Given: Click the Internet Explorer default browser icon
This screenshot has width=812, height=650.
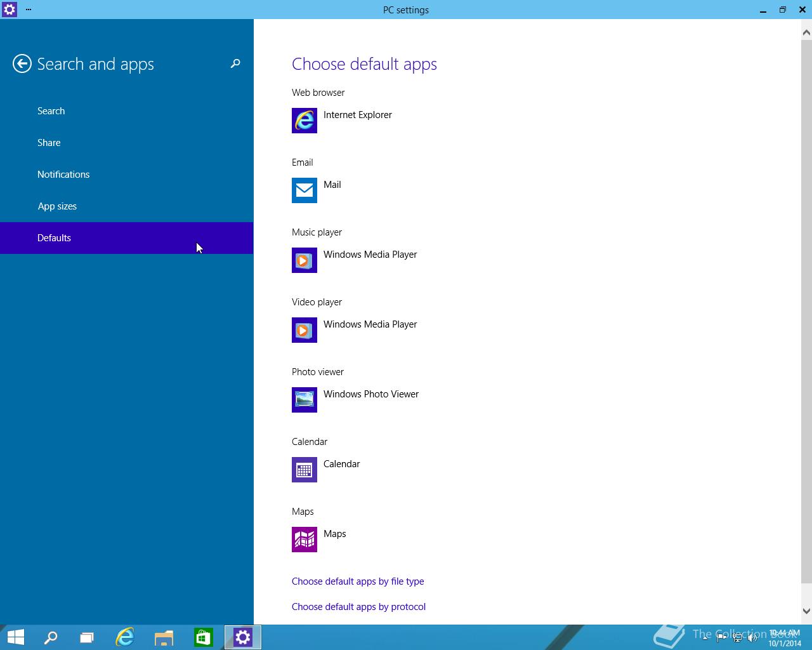Looking at the screenshot, I should click(304, 121).
